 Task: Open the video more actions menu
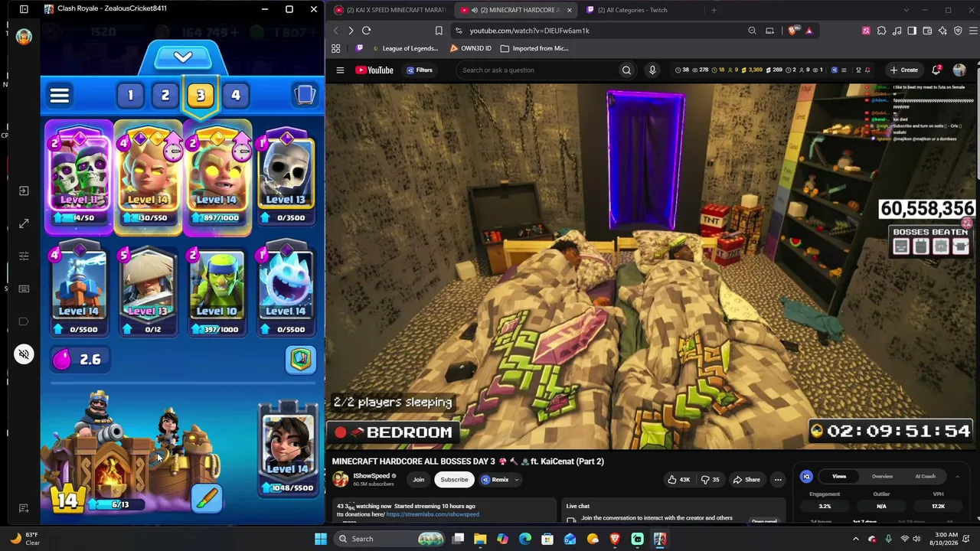point(778,480)
